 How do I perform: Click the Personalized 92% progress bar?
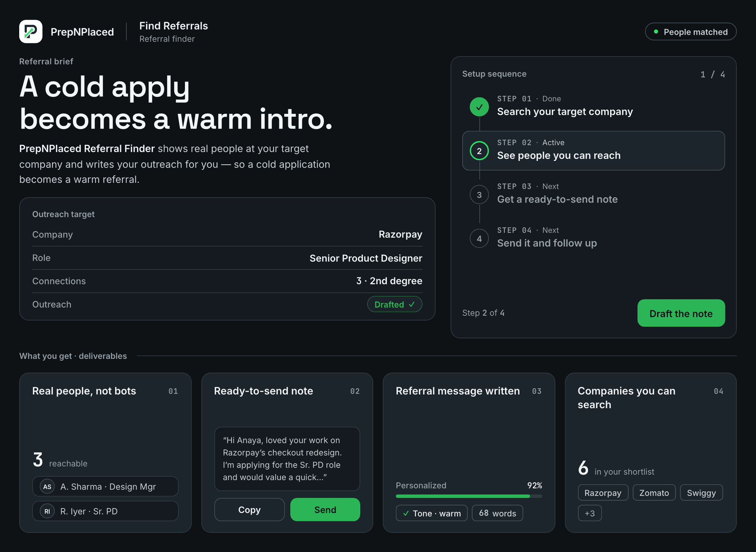point(469,496)
